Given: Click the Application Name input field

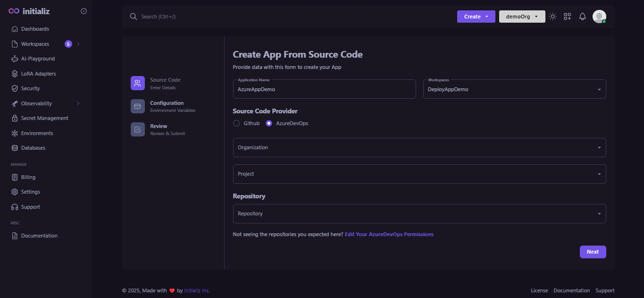Looking at the screenshot, I should [x=324, y=89].
